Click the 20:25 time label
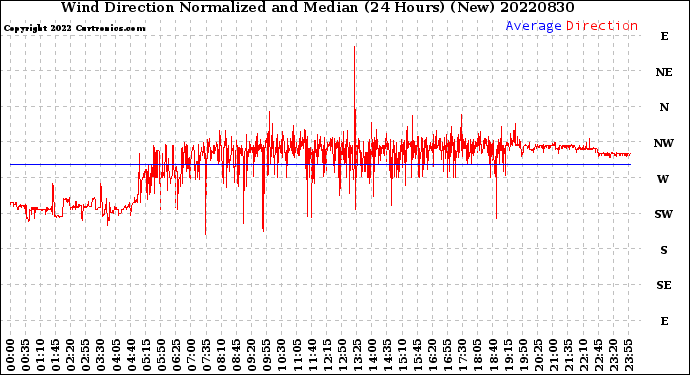Viewport: 690px width, 375px height. coord(538,356)
